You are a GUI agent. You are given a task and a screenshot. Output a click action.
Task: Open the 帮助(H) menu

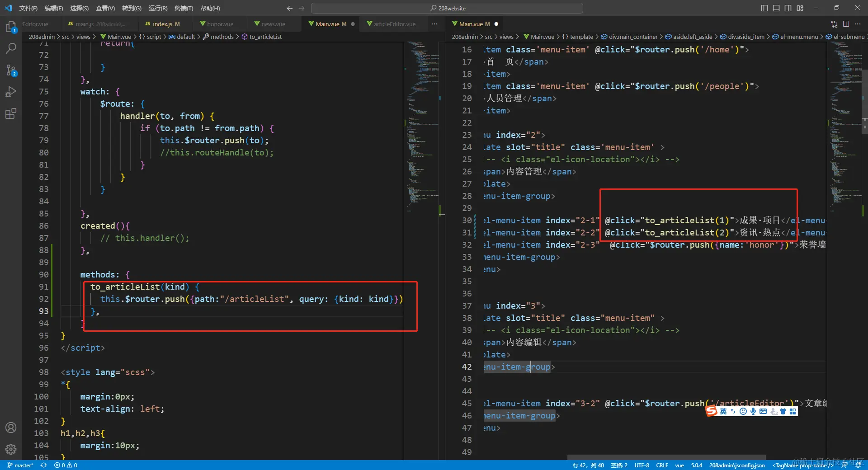tap(210, 8)
